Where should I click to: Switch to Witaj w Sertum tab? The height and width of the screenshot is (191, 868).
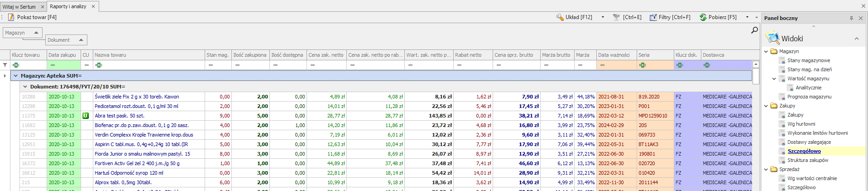point(19,7)
